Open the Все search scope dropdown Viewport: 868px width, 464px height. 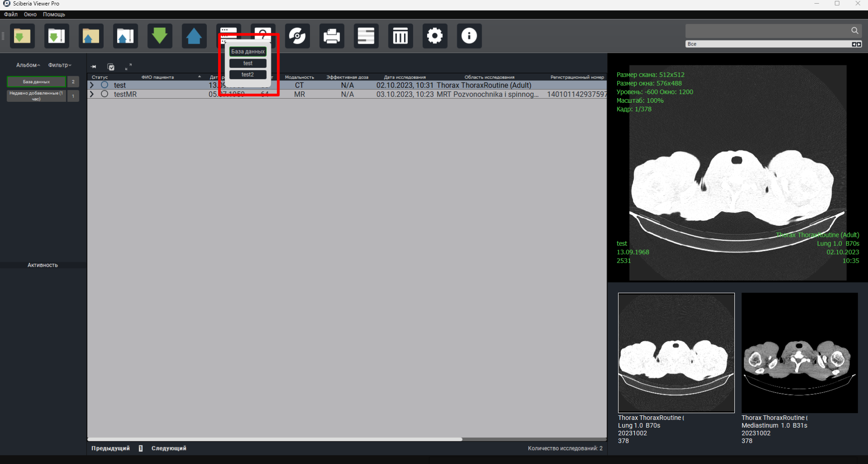click(773, 44)
